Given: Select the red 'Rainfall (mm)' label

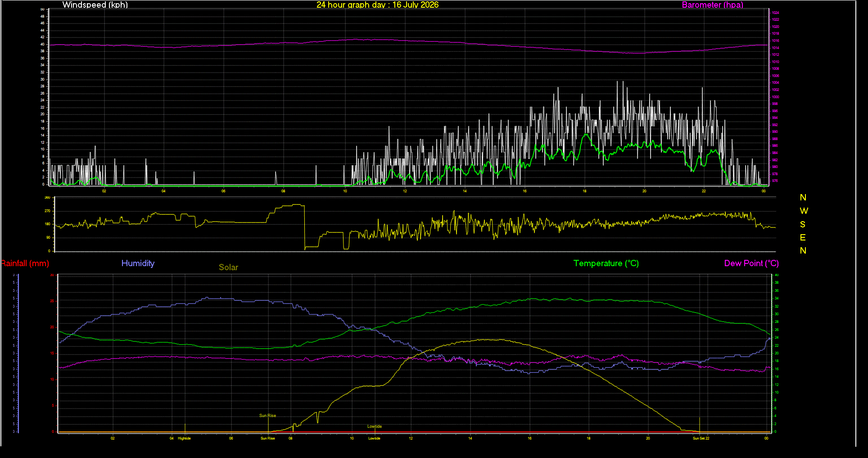Looking at the screenshot, I should click(x=24, y=263).
